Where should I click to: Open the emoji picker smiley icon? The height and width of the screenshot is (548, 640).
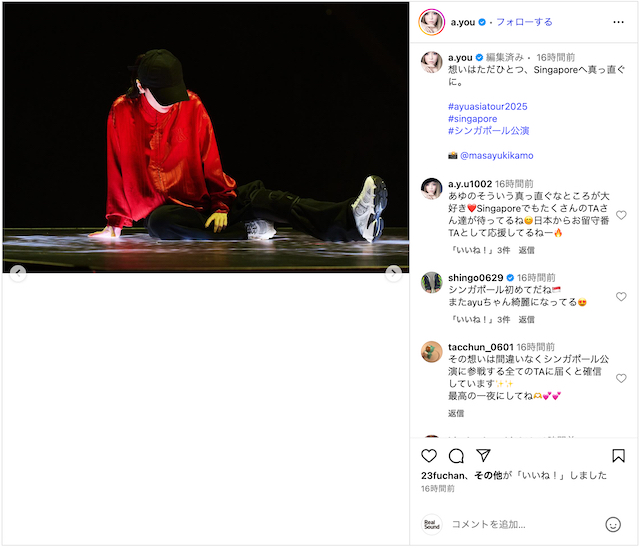click(613, 524)
